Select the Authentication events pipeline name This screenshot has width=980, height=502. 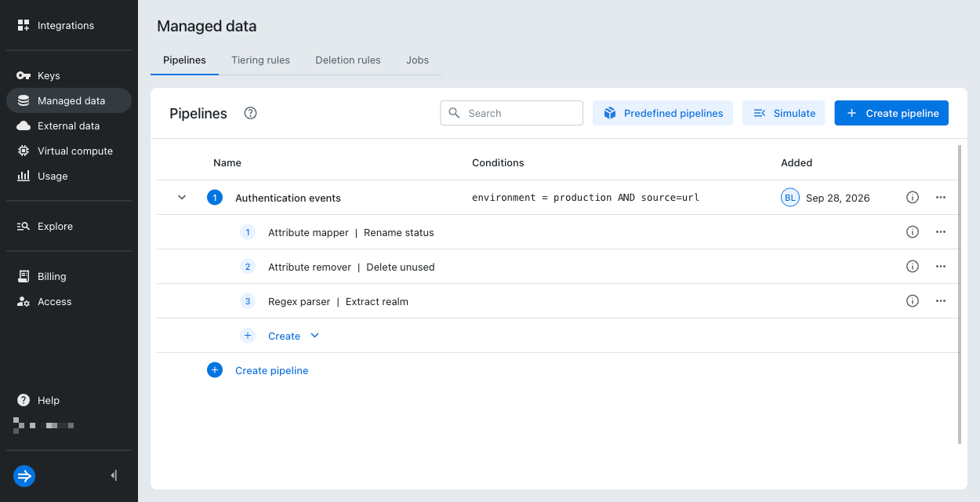pyautogui.click(x=288, y=198)
